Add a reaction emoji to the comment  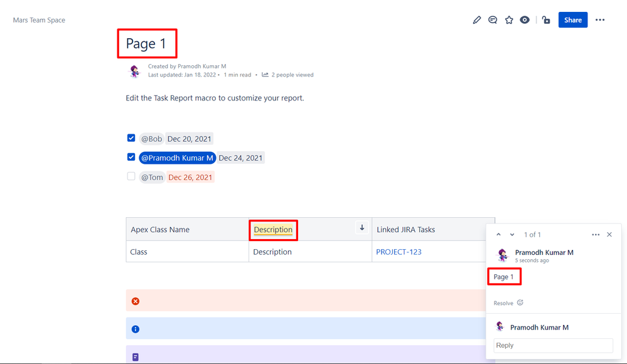[520, 302]
